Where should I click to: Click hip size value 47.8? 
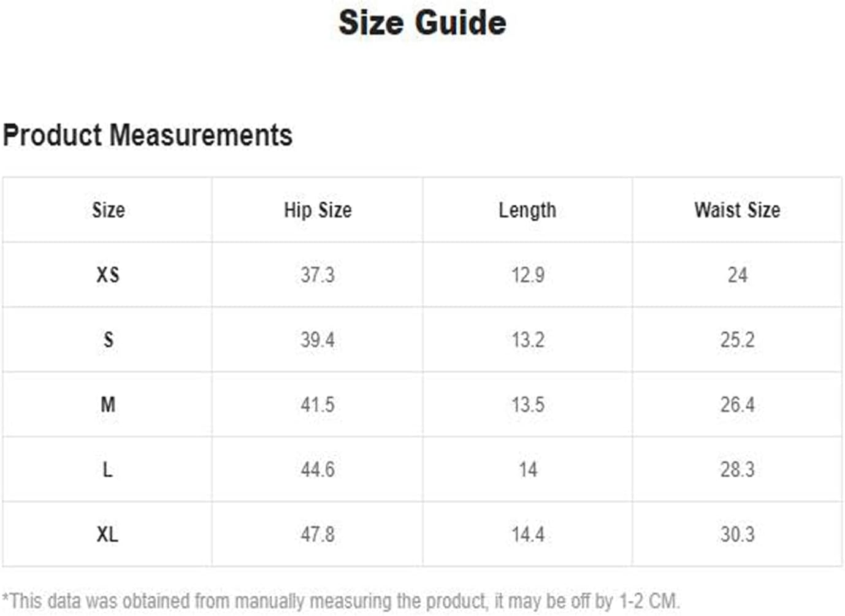318,534
